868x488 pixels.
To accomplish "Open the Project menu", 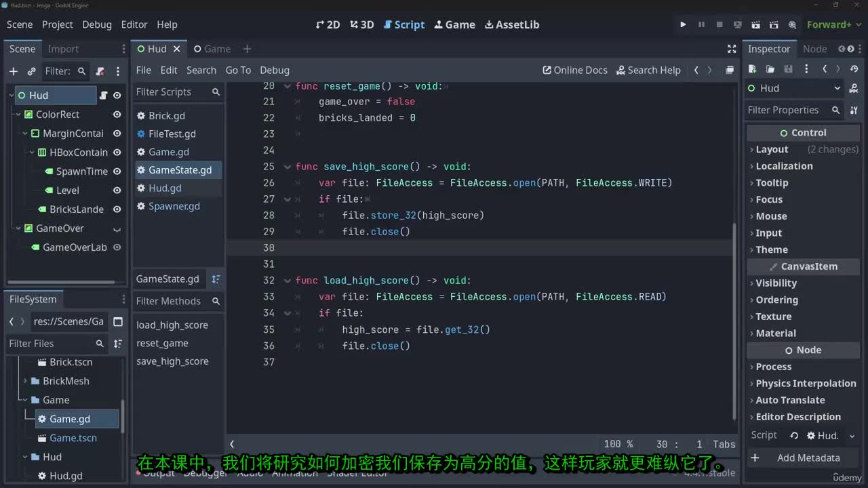I will pos(57,24).
